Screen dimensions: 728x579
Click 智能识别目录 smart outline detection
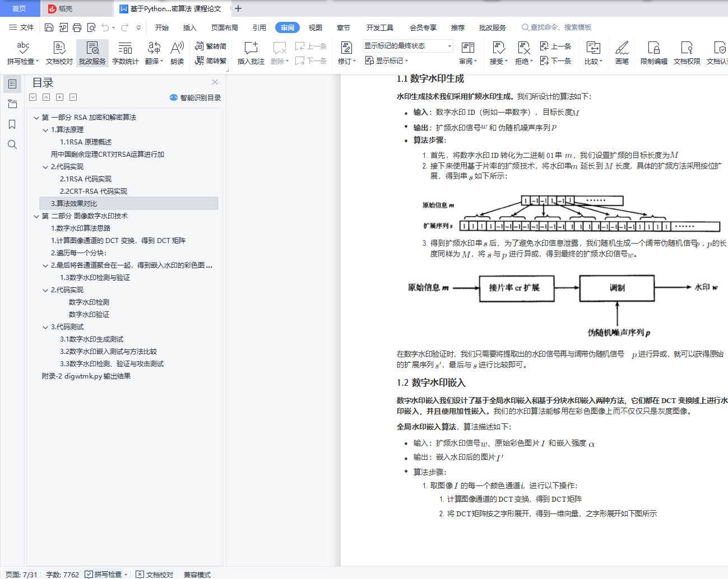click(195, 97)
